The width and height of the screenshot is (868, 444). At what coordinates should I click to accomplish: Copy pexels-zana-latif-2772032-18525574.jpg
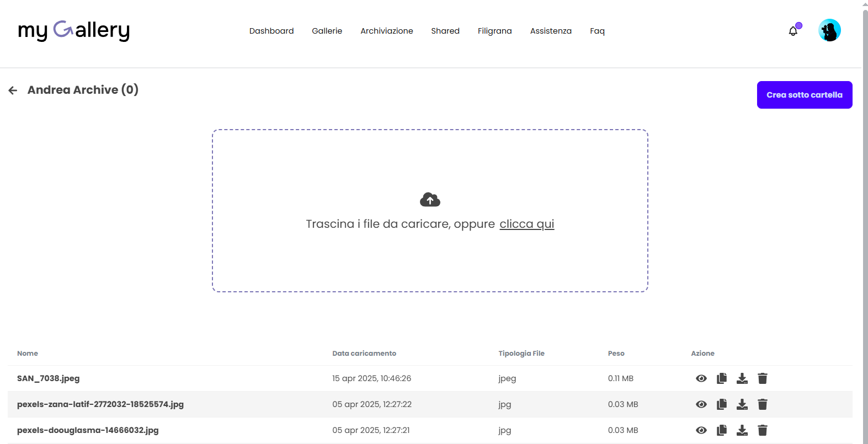point(722,404)
